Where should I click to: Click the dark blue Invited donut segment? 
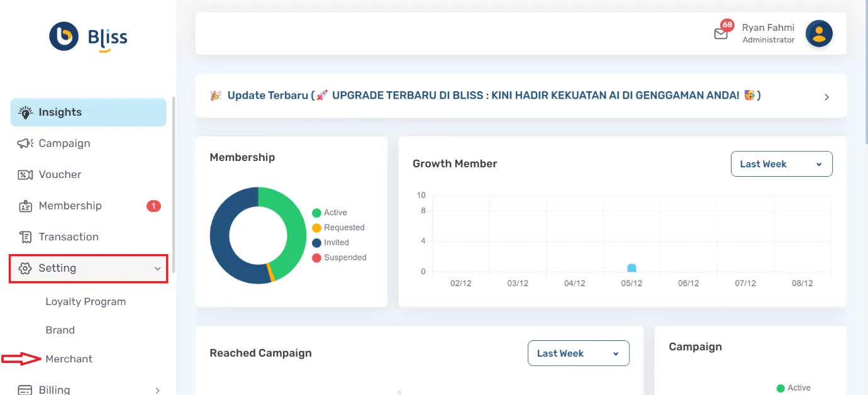(x=224, y=252)
